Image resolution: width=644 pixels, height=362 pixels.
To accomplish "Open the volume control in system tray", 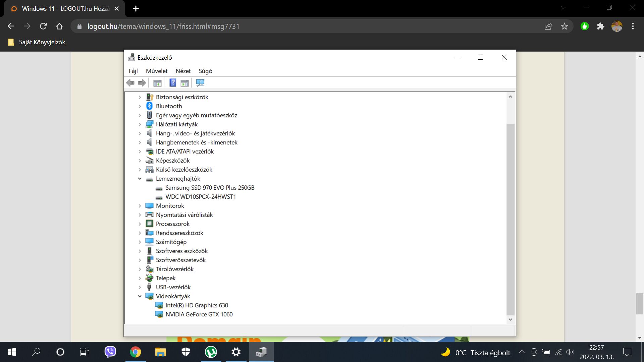I will tap(570, 352).
